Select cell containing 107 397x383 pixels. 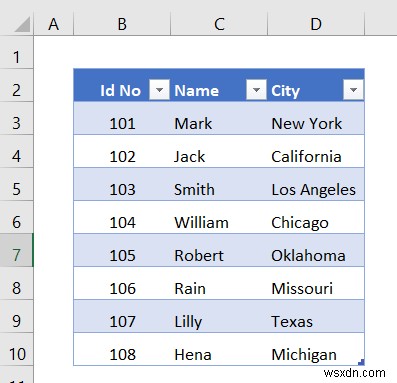coord(122,316)
